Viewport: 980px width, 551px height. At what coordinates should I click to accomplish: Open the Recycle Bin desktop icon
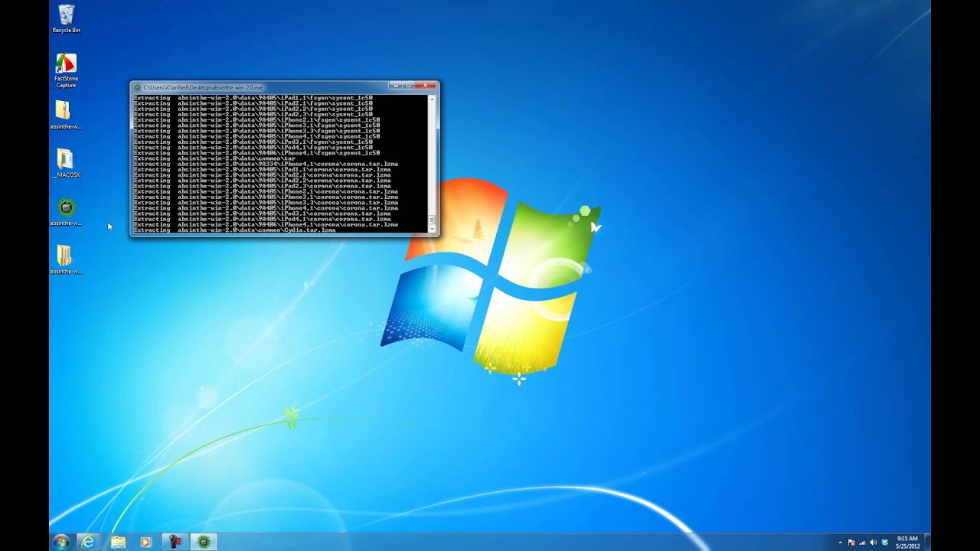(66, 18)
